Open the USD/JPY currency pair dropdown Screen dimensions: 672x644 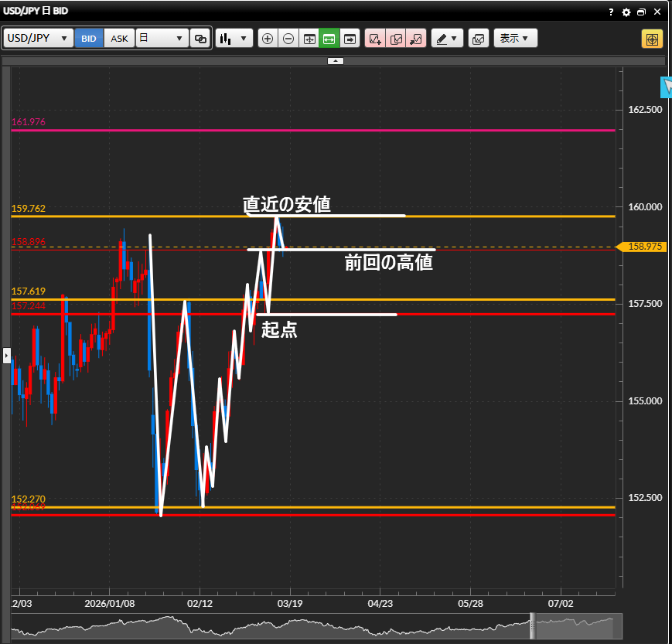[x=39, y=39]
